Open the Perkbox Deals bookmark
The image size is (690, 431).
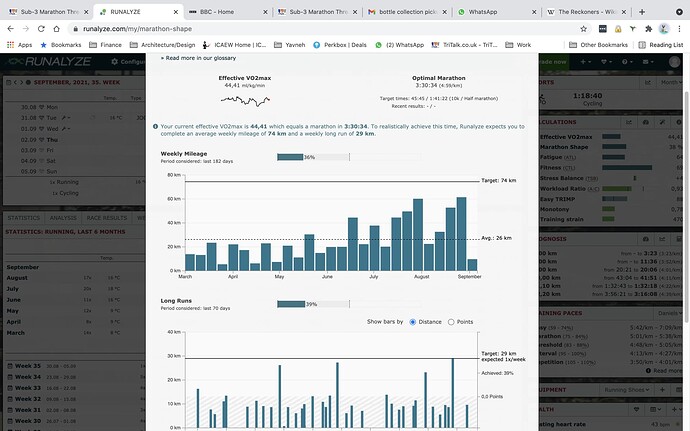[340, 45]
